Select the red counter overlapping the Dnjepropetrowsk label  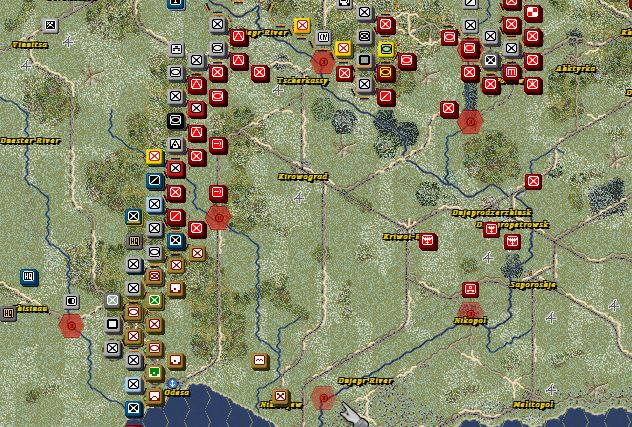tap(491, 229)
